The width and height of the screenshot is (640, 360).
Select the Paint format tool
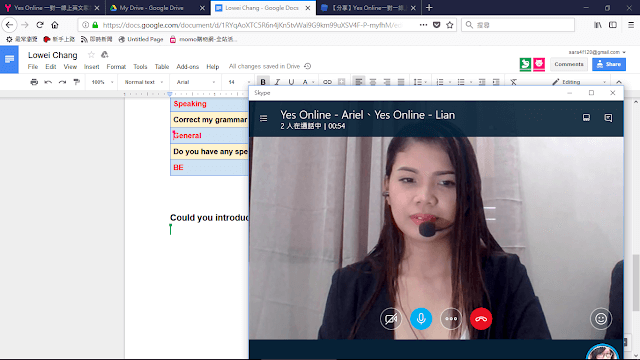pos(76,82)
